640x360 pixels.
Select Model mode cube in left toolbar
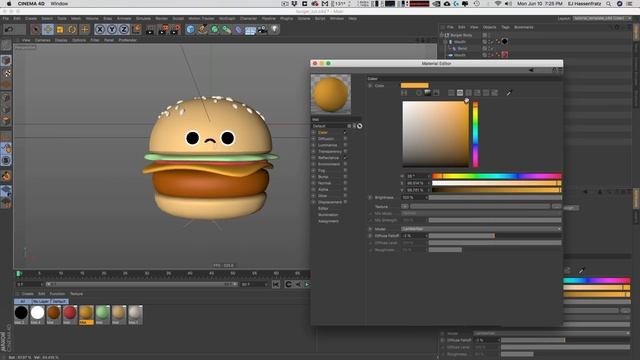[x=6, y=60]
